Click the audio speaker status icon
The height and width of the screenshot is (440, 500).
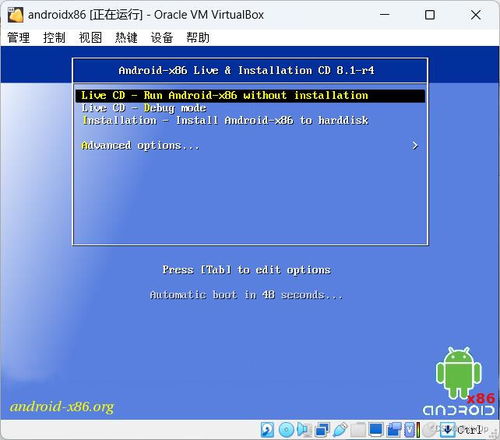click(304, 430)
